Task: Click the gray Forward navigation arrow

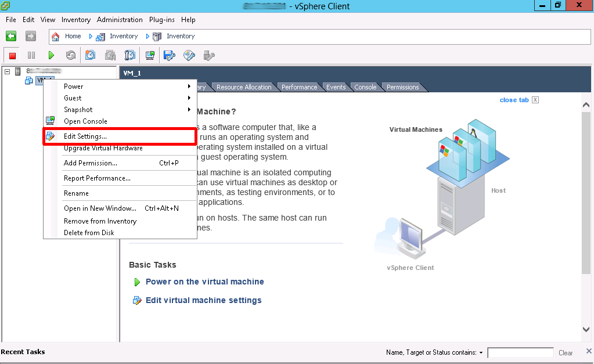Action: 31,36
